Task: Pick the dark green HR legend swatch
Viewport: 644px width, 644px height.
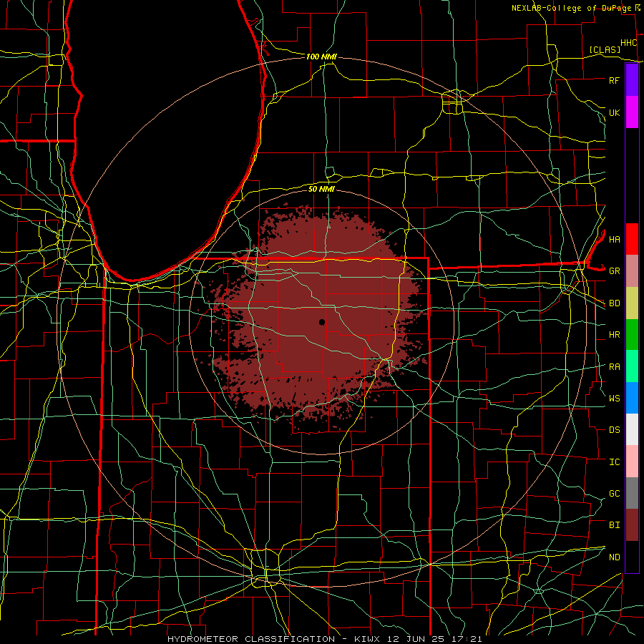Action: pos(632,335)
